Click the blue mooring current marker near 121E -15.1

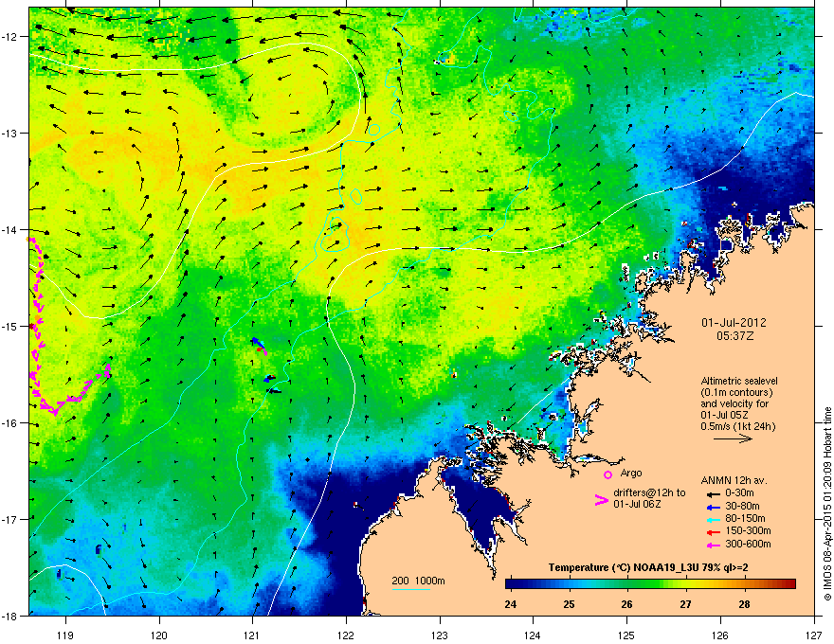[x=256, y=341]
